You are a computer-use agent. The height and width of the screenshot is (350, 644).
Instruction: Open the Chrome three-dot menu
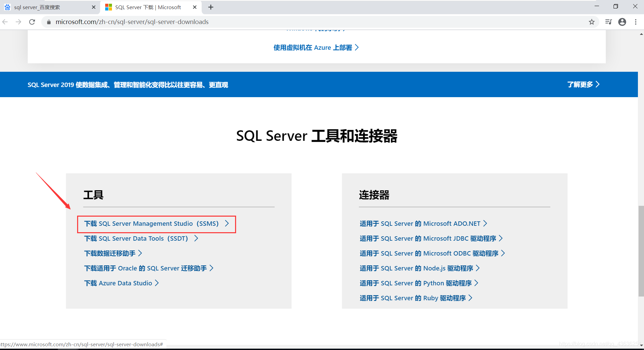(636, 22)
